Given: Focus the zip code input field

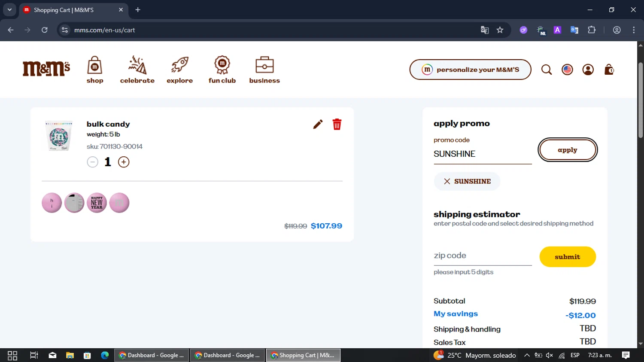Looking at the screenshot, I should pyautogui.click(x=483, y=256).
